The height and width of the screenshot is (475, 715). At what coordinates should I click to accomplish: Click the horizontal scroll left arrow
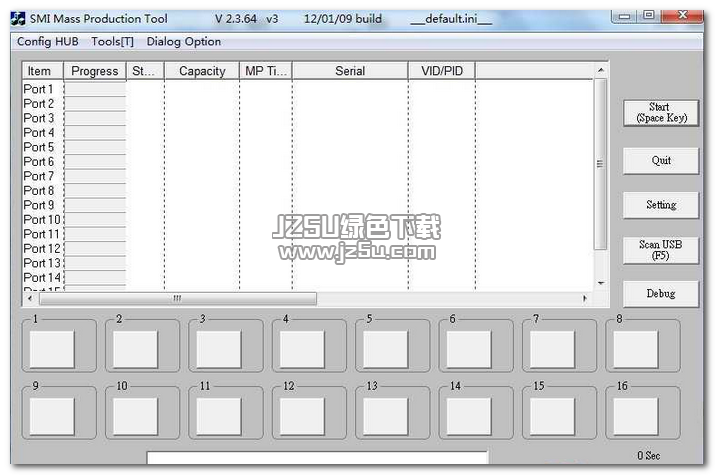(30, 299)
